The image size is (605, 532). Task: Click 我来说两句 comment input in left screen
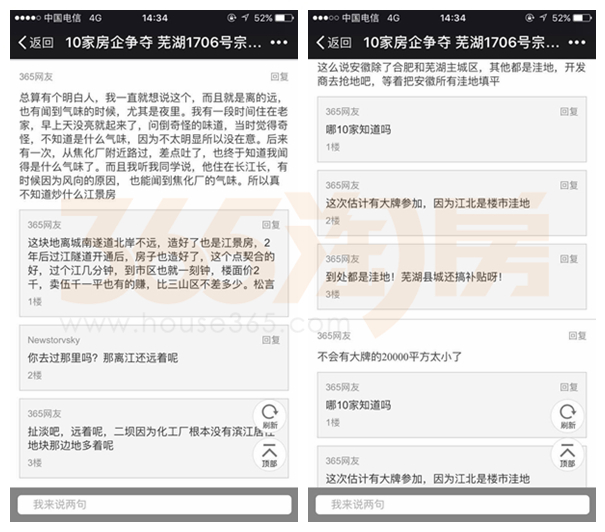(x=154, y=505)
